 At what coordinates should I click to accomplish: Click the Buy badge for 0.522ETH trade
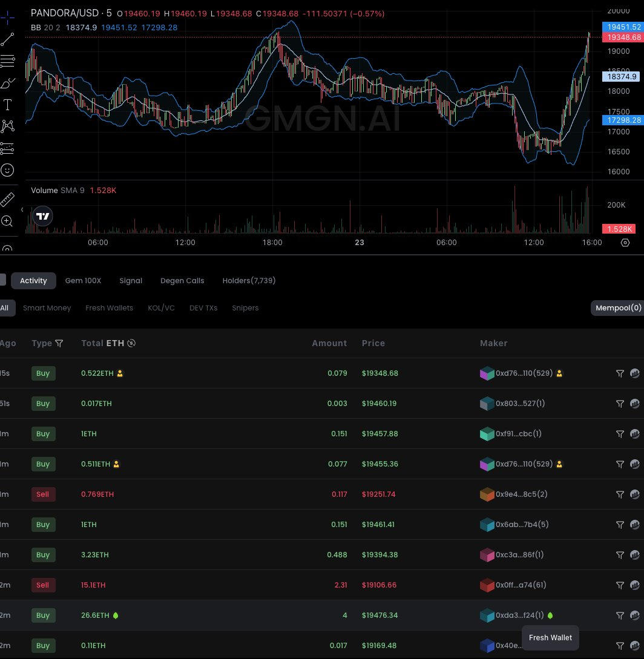tap(43, 373)
